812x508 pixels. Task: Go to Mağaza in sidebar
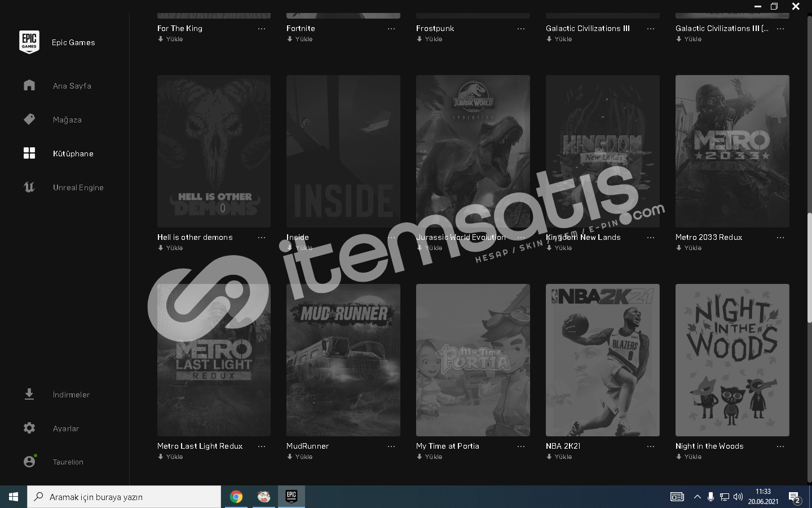tap(67, 120)
